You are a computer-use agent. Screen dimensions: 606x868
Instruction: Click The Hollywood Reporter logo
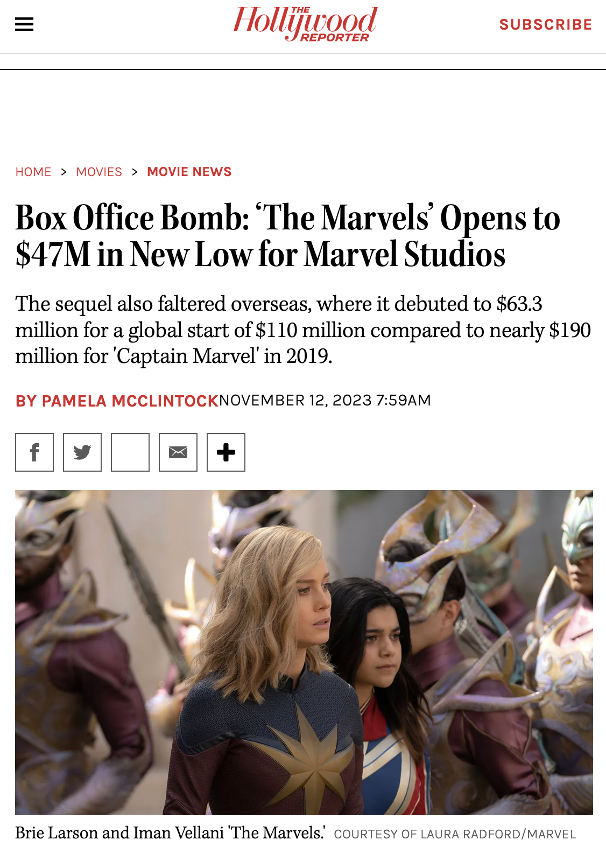point(304,24)
